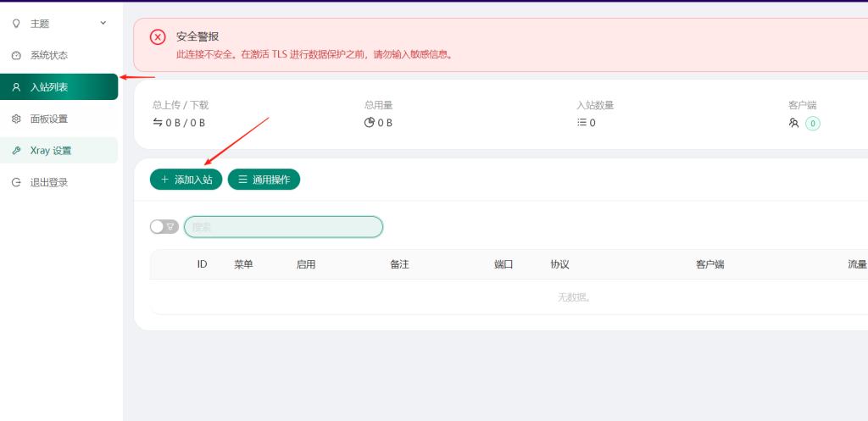Click the inbound list user icon
Viewport: 868px width, 421px height.
coord(15,87)
